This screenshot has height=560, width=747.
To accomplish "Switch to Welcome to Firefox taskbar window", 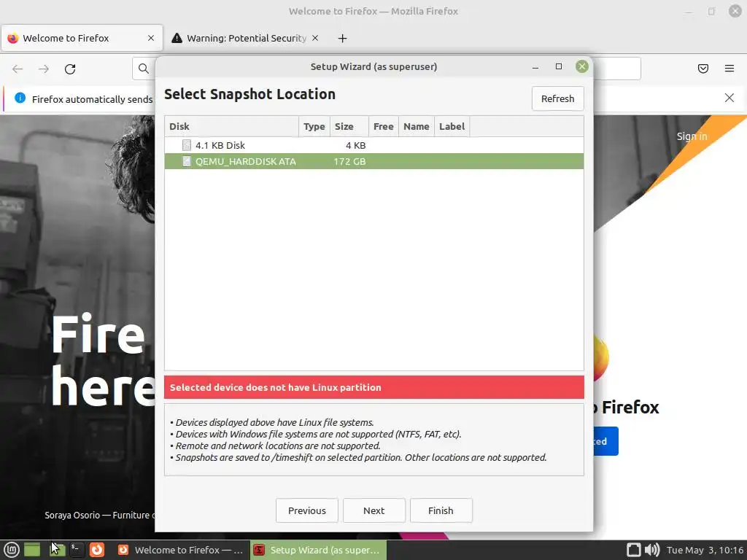I will 182,550.
